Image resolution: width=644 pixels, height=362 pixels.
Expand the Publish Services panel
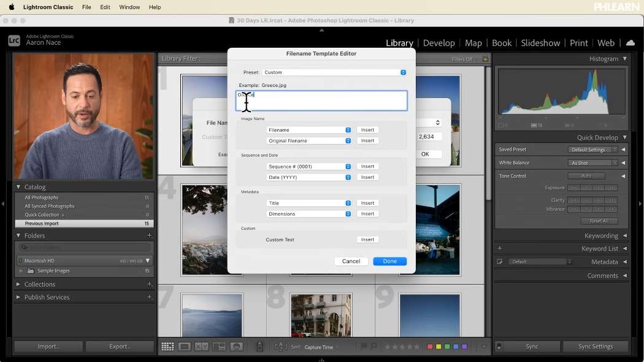click(18, 297)
